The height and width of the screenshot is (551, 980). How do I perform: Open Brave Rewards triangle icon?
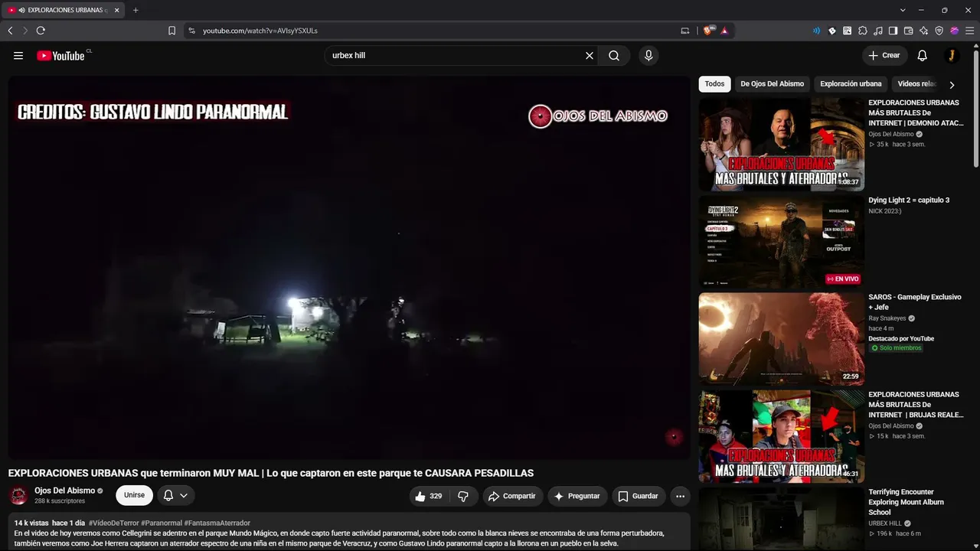[x=724, y=31]
